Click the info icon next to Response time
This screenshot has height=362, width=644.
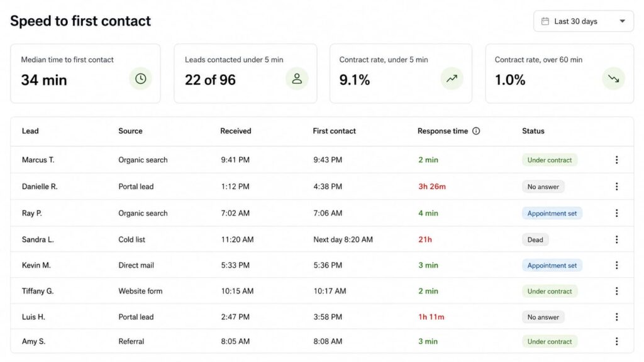[476, 131]
